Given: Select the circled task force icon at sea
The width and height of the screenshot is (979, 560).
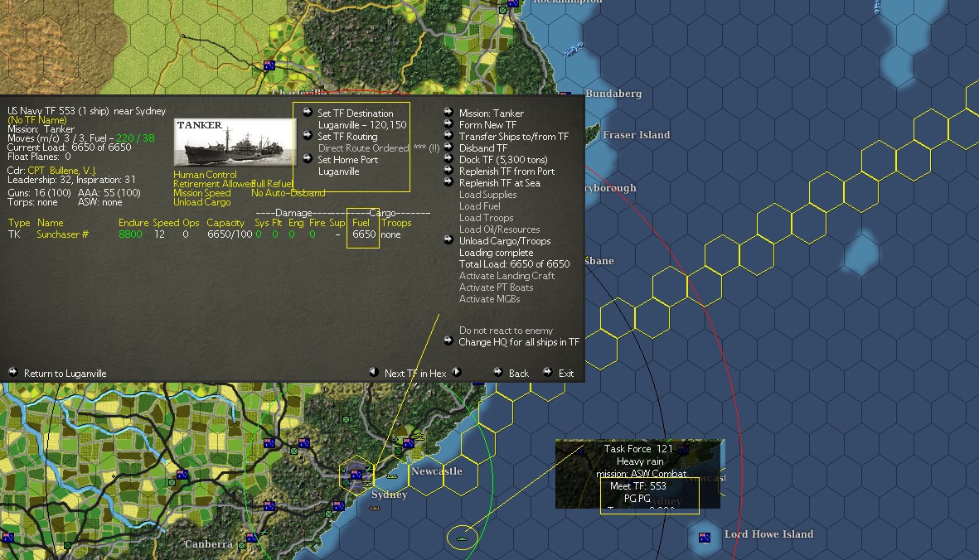Looking at the screenshot, I should pos(462,538).
